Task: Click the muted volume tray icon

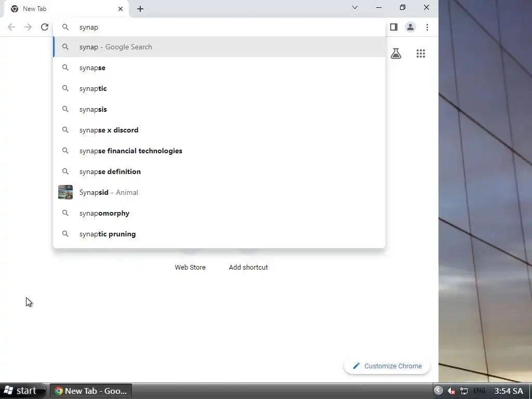Action: point(451,391)
